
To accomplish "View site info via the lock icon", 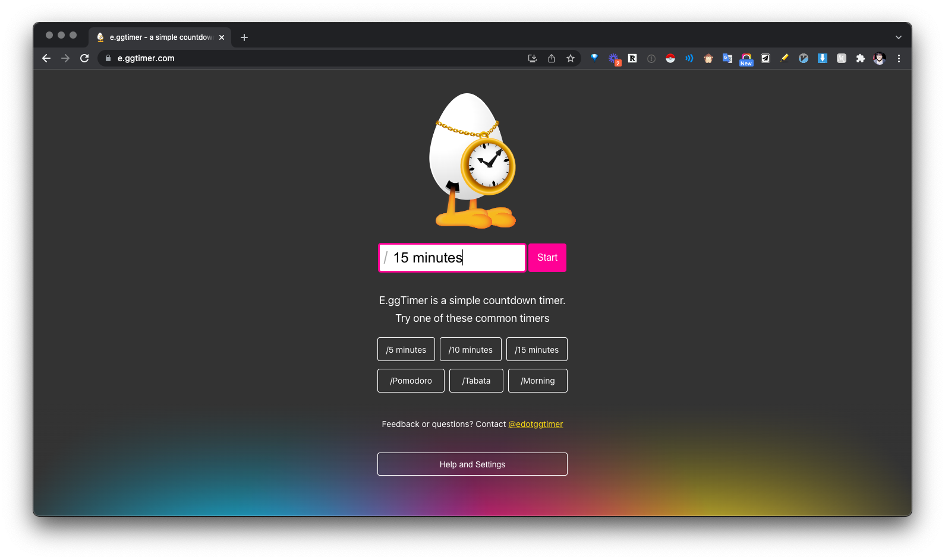I will click(108, 58).
